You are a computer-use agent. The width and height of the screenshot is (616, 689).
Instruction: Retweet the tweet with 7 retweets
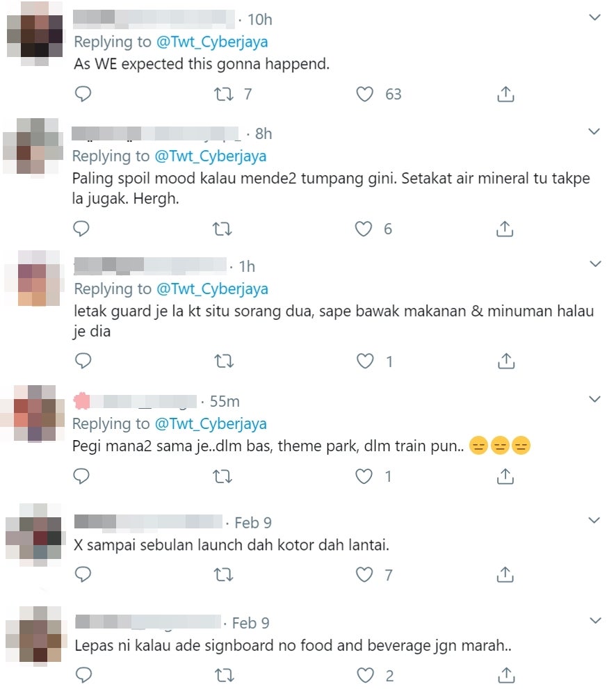coord(224,94)
